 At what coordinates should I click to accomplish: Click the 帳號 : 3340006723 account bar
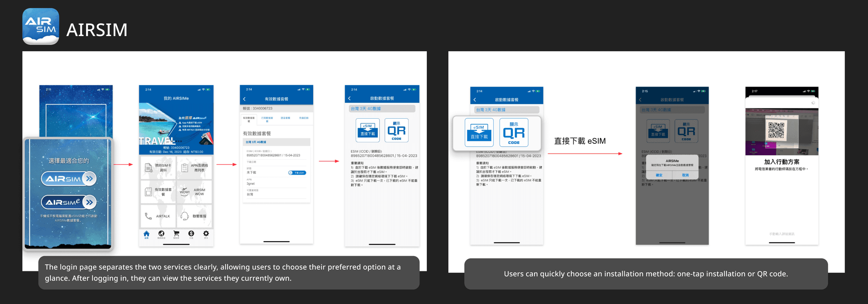pyautogui.click(x=276, y=109)
